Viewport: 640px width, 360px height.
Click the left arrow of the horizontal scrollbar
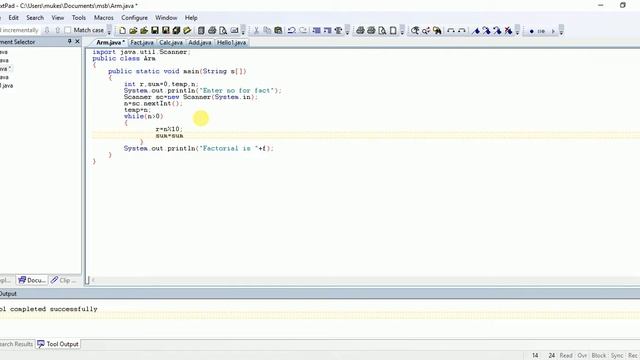[x=93, y=280]
